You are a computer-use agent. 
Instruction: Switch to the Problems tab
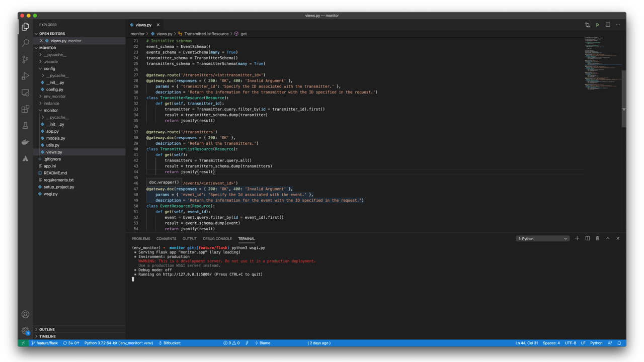(x=141, y=239)
